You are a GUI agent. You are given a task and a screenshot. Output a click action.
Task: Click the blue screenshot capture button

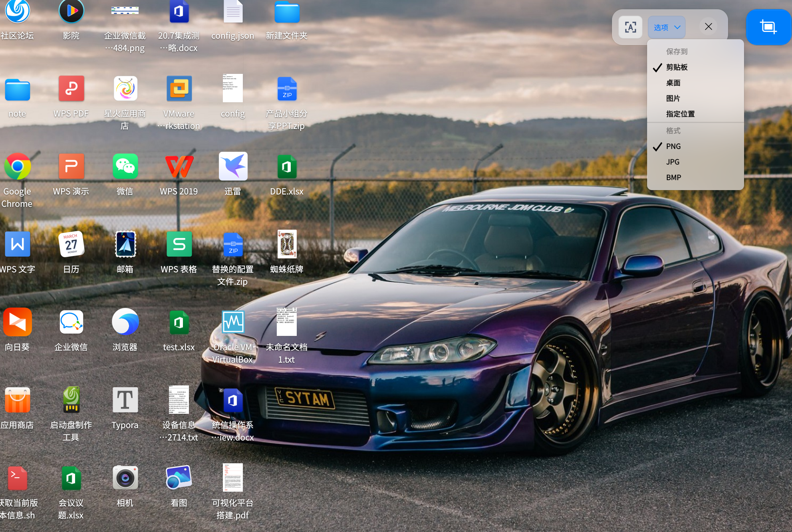[x=768, y=27]
